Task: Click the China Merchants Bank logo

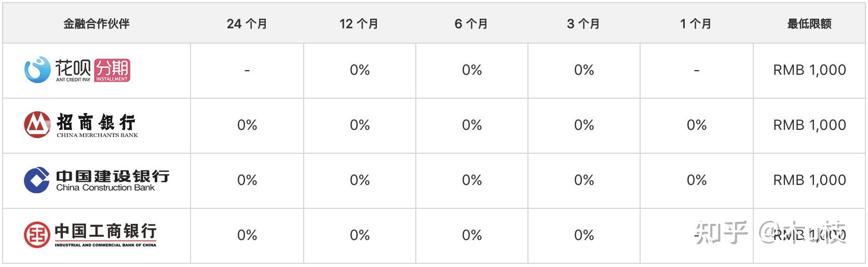Action: (81, 125)
